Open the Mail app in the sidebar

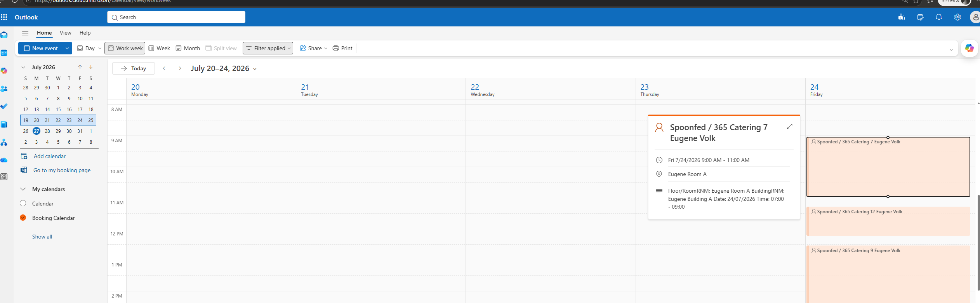[4, 35]
